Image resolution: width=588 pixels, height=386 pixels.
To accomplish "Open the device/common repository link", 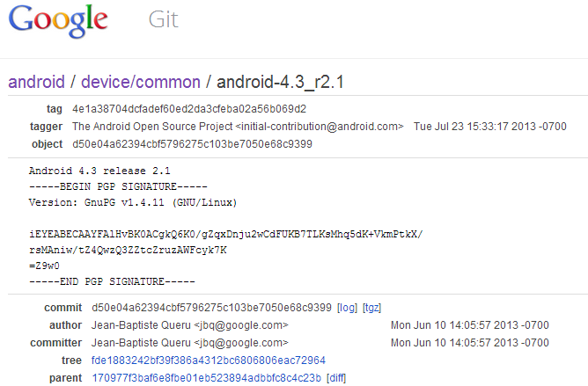I will [141, 82].
